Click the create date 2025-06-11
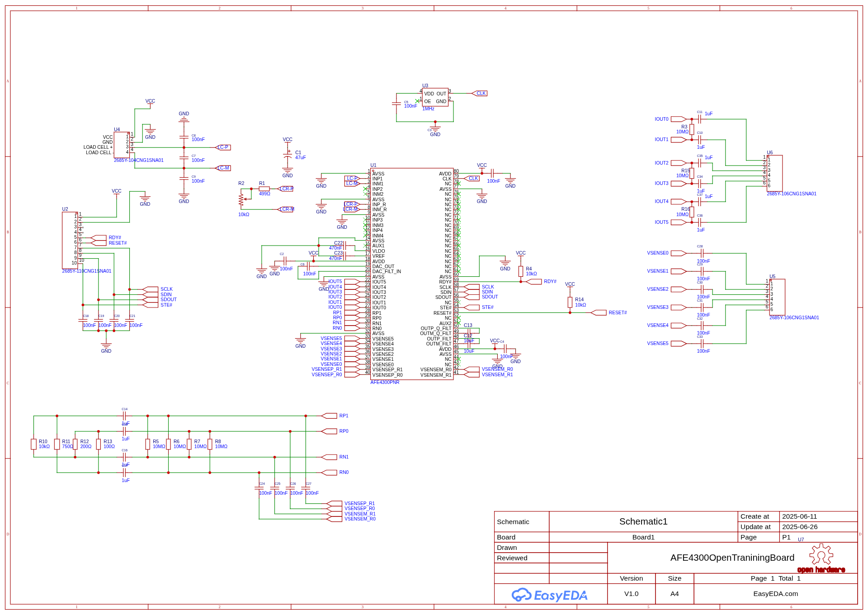Screen dimensions: 868x615 point(799,516)
